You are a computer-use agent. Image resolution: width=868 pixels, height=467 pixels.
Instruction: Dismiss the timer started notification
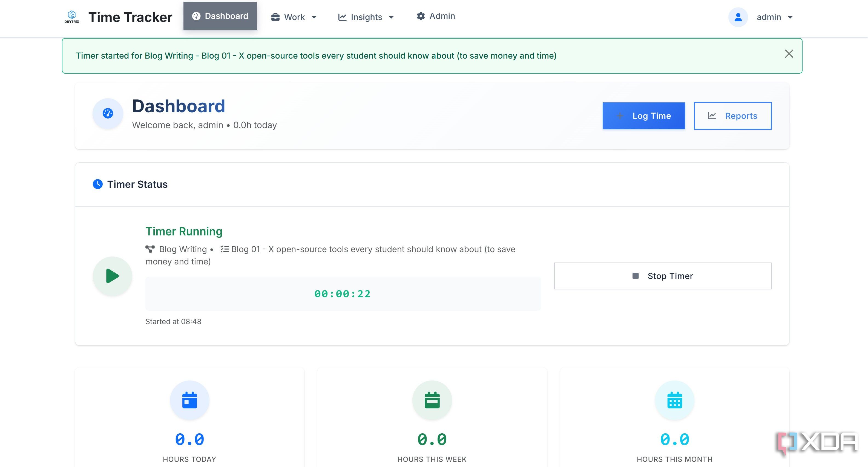[789, 54]
